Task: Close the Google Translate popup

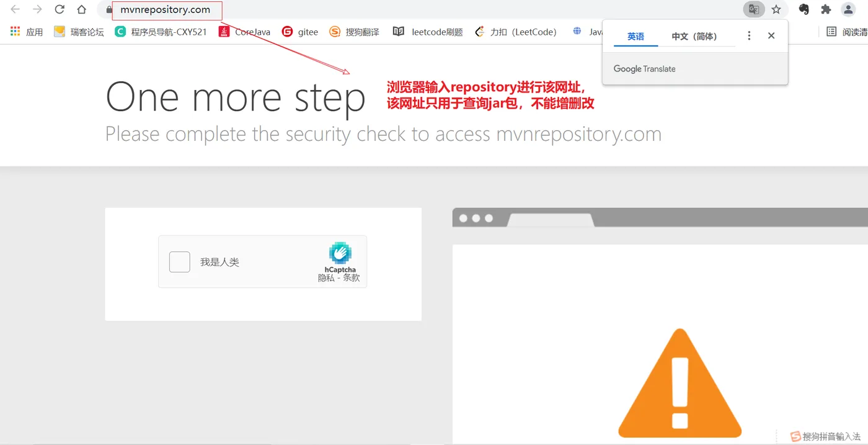Action: [771, 36]
